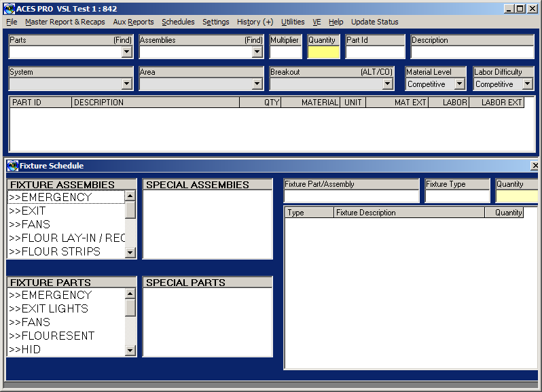The width and height of the screenshot is (542, 392).
Task: Click the Fixture Description column header
Action: 410,213
